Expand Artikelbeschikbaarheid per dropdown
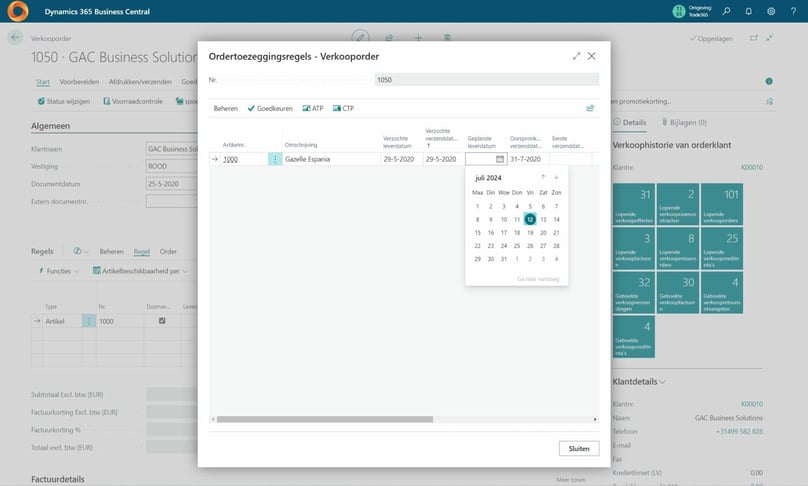Screen dimensions: 808x486 140,271
